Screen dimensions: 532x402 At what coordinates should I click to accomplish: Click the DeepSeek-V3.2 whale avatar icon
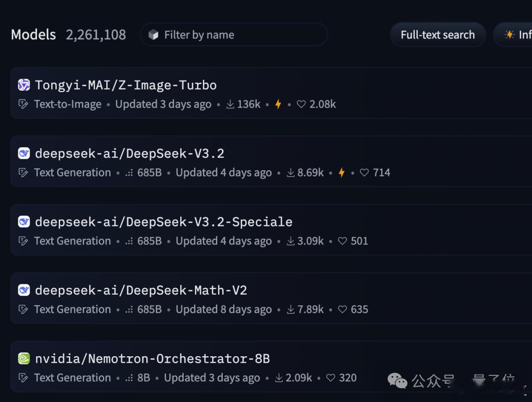click(24, 153)
